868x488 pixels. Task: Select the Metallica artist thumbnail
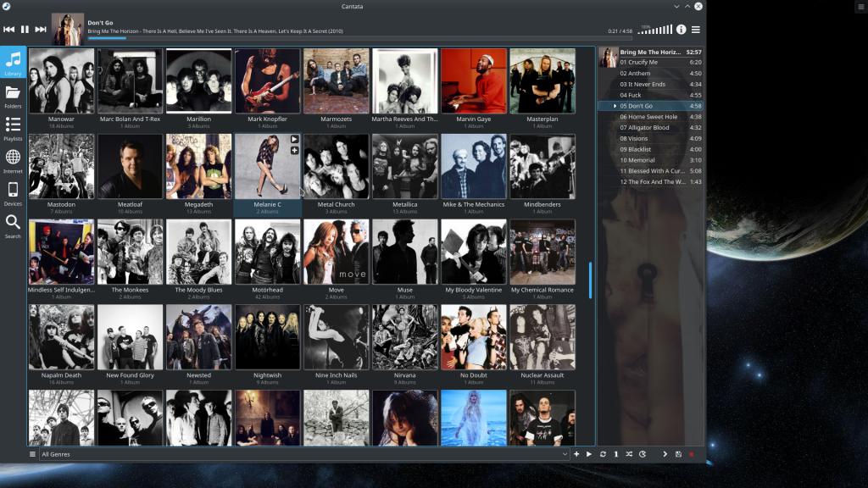405,166
